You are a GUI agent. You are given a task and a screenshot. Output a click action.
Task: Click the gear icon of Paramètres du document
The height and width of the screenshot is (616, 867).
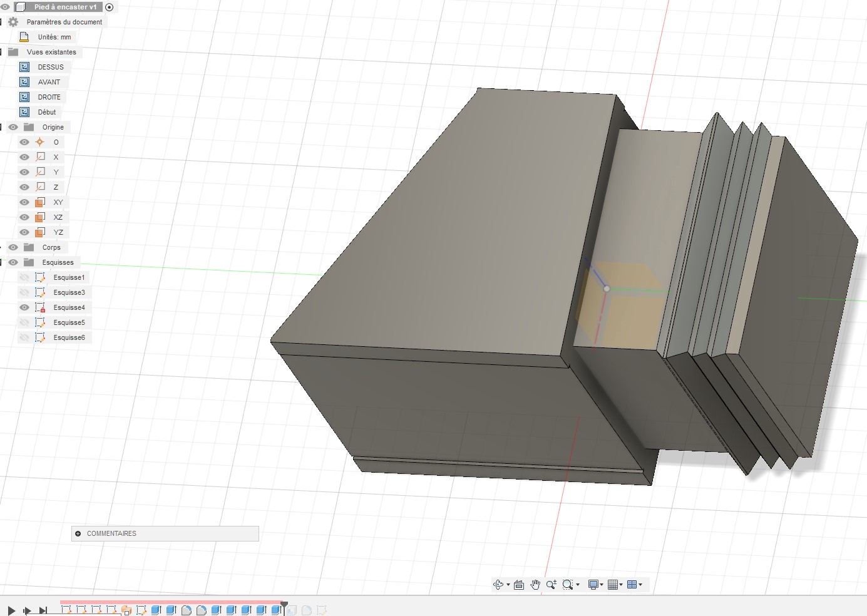[x=13, y=22]
